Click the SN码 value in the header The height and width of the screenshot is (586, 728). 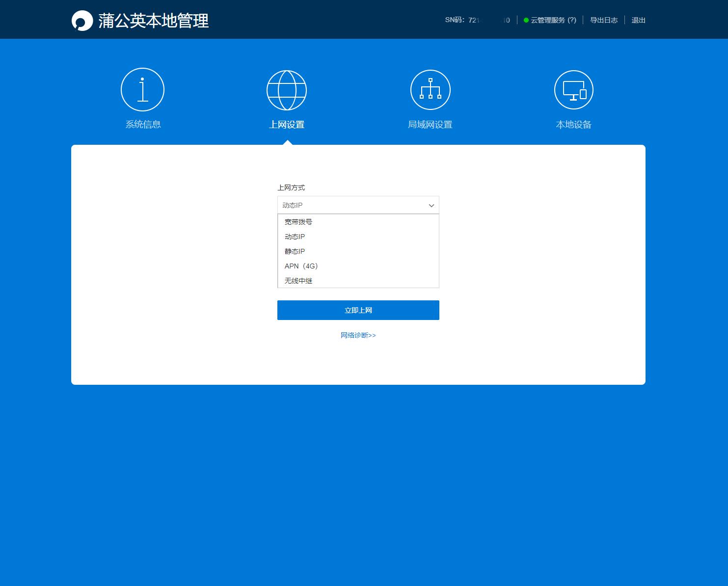point(488,21)
